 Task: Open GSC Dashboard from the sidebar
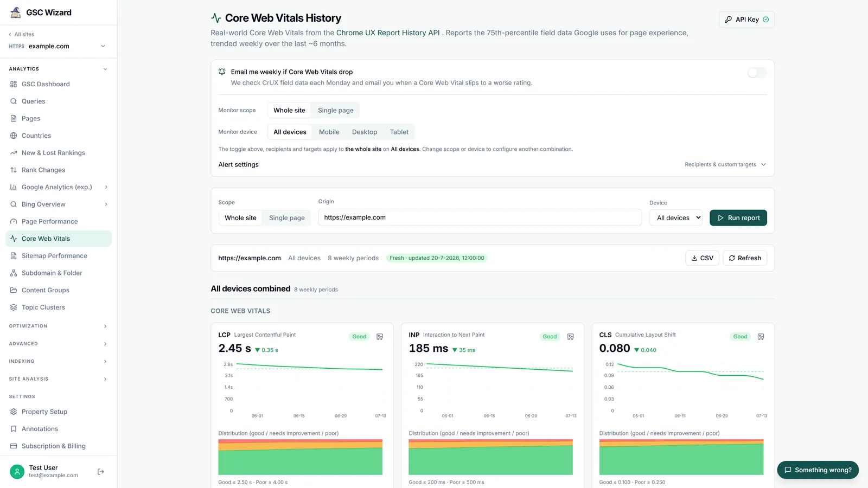59,84
